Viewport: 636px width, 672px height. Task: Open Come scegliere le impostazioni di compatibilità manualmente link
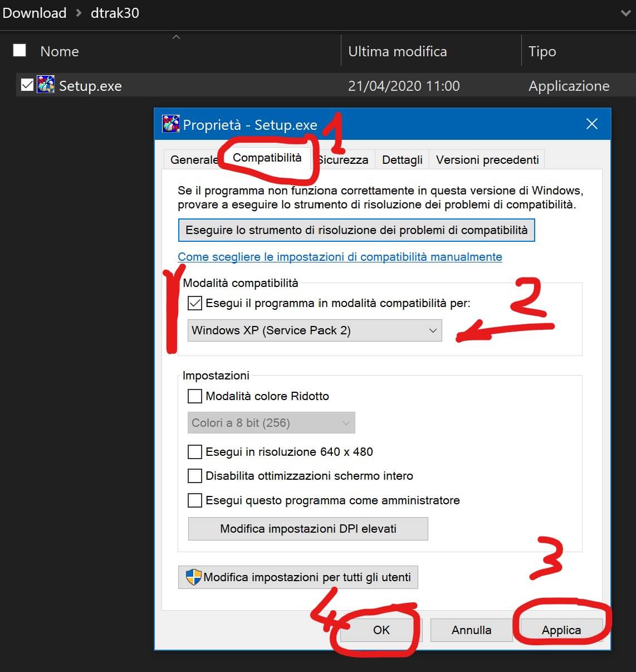[x=340, y=257]
